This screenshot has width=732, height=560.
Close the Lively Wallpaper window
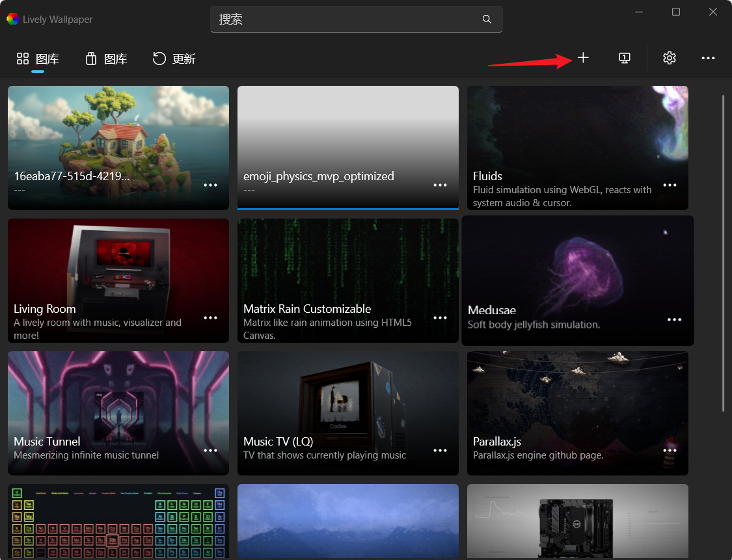tap(713, 12)
